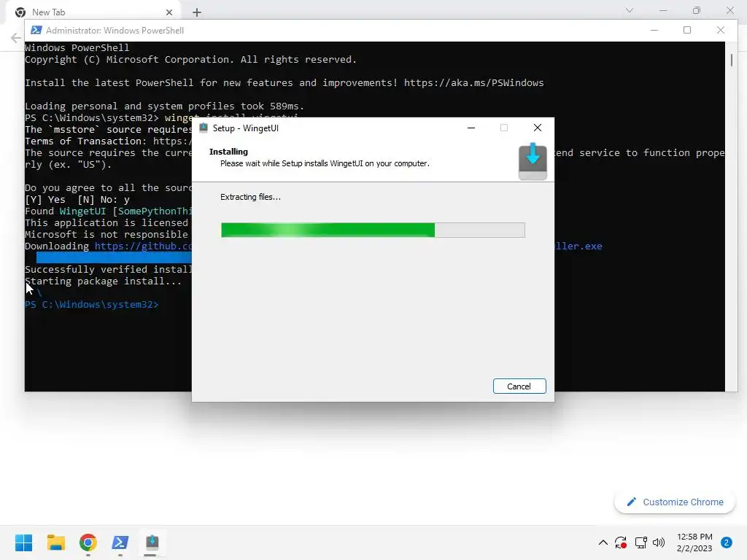Click the PowerShell prompt line 'PS C:\Windows\system32>'
Viewport: 747px width, 560px height.
[91, 305]
